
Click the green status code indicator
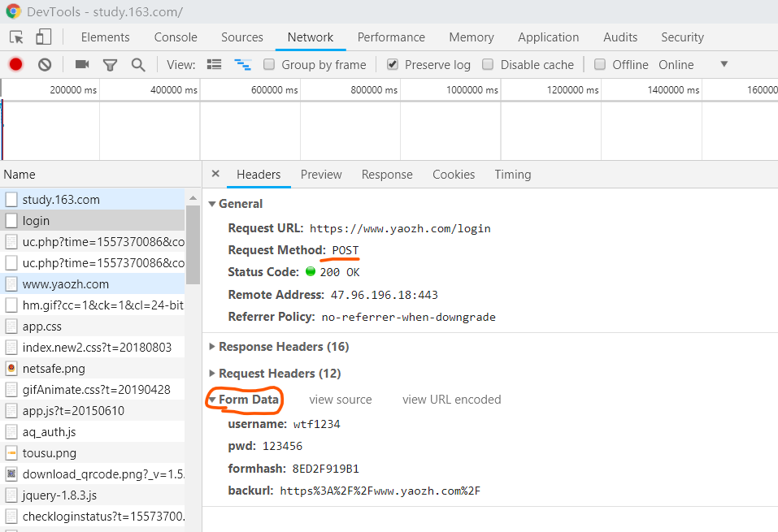tap(311, 271)
